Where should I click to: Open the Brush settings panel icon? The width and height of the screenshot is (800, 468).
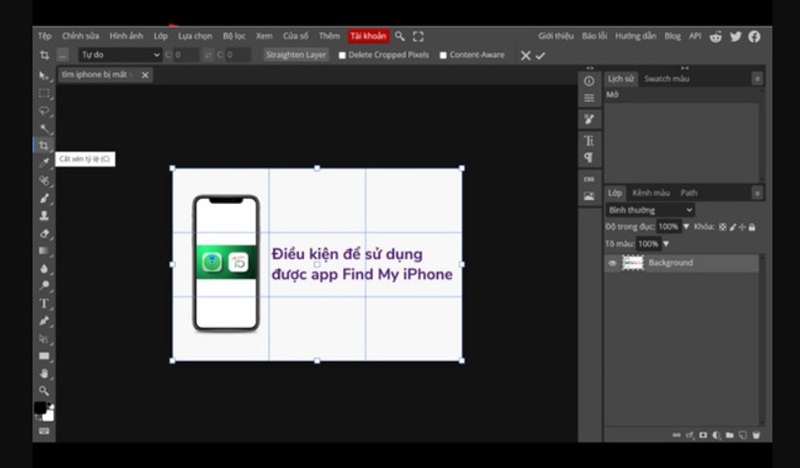tap(589, 119)
